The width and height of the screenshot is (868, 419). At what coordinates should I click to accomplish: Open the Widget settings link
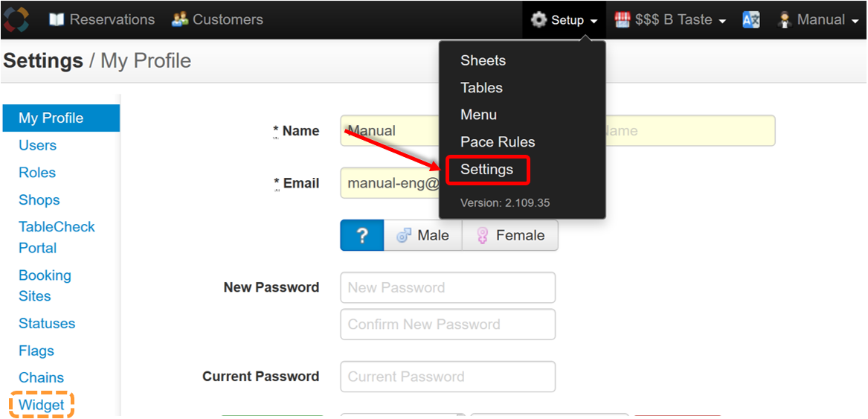coord(42,405)
